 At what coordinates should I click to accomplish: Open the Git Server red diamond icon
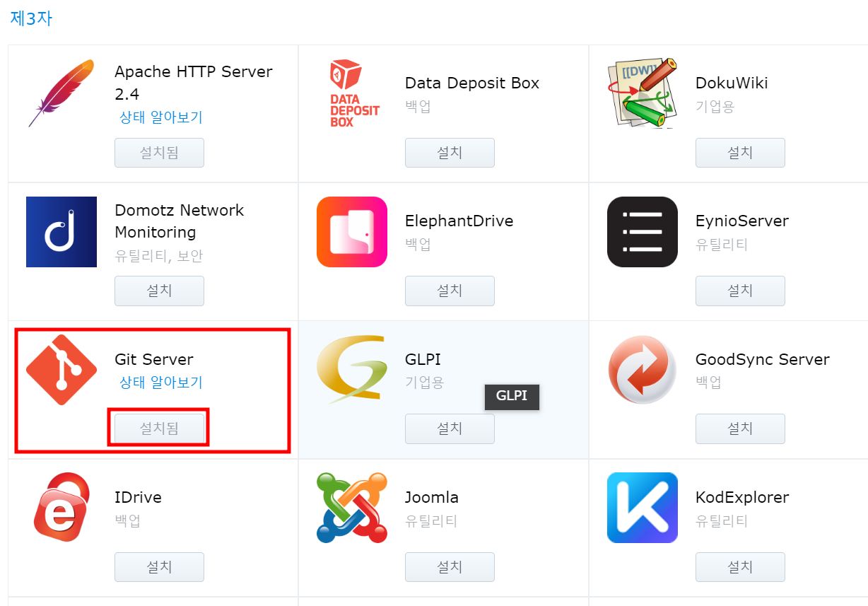pos(61,370)
